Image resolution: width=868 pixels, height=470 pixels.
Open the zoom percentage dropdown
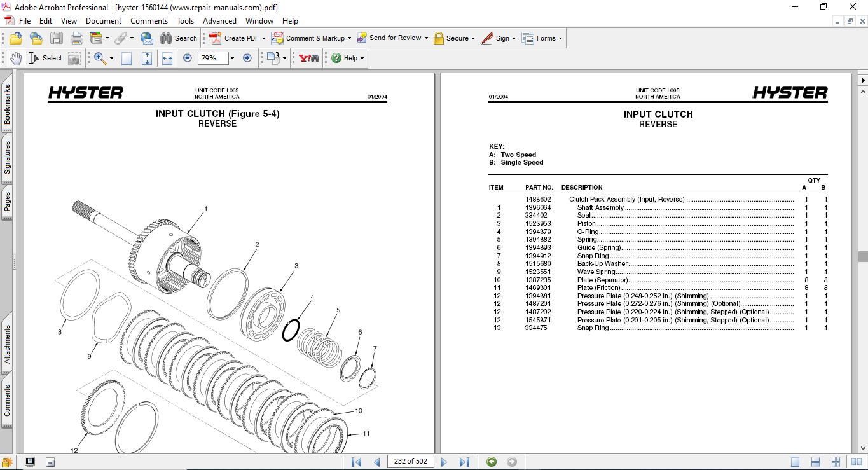(232, 58)
